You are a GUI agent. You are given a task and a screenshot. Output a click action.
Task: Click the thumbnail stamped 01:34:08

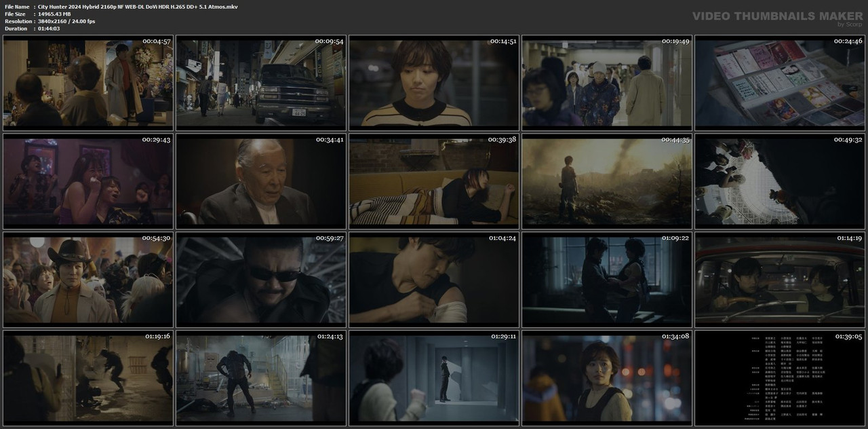coord(607,377)
